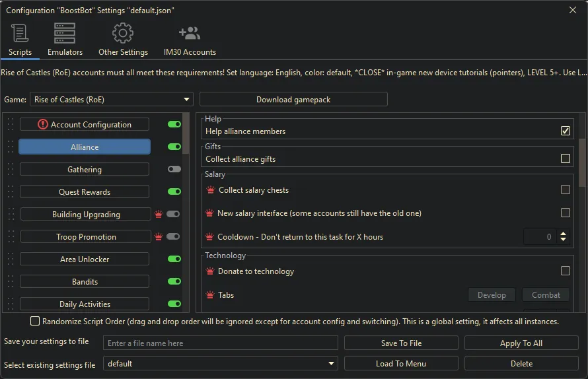The image size is (588, 379).
Task: Click the crown icon beside Tabs
Action: tap(210, 294)
